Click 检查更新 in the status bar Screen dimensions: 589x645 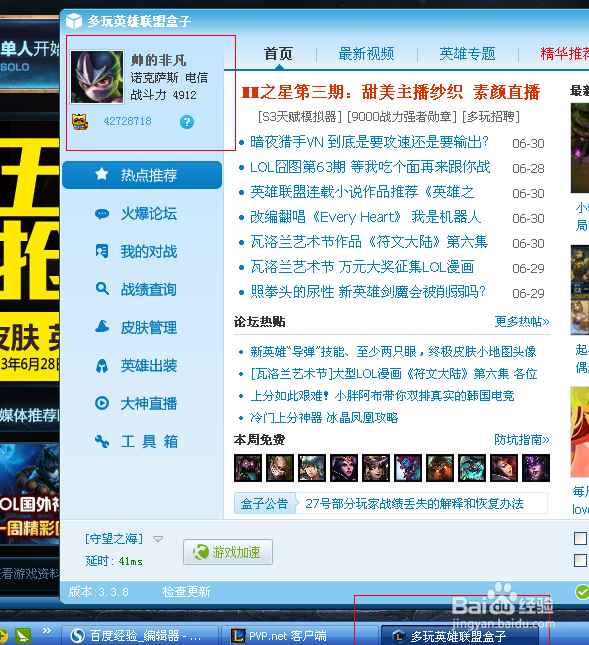tap(186, 592)
